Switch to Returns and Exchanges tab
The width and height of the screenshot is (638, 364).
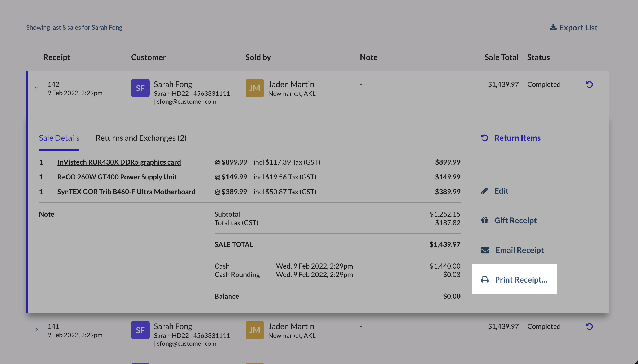tap(141, 138)
